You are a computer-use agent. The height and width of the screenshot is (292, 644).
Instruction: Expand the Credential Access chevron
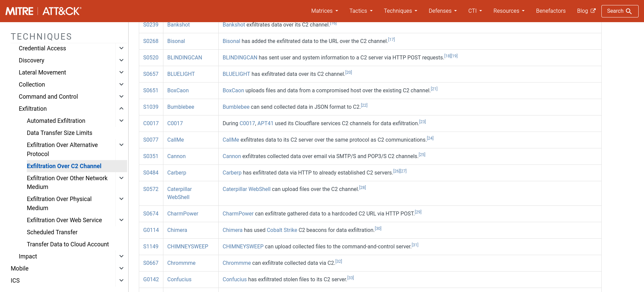point(121,48)
